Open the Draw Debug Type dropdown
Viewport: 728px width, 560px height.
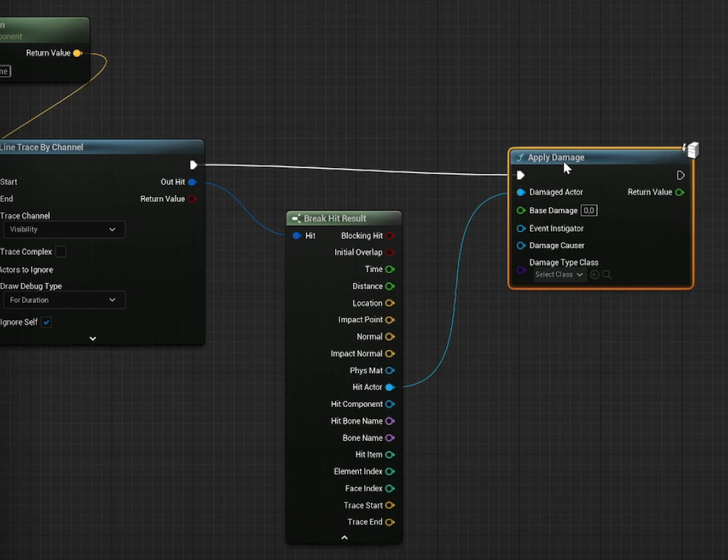coord(63,300)
